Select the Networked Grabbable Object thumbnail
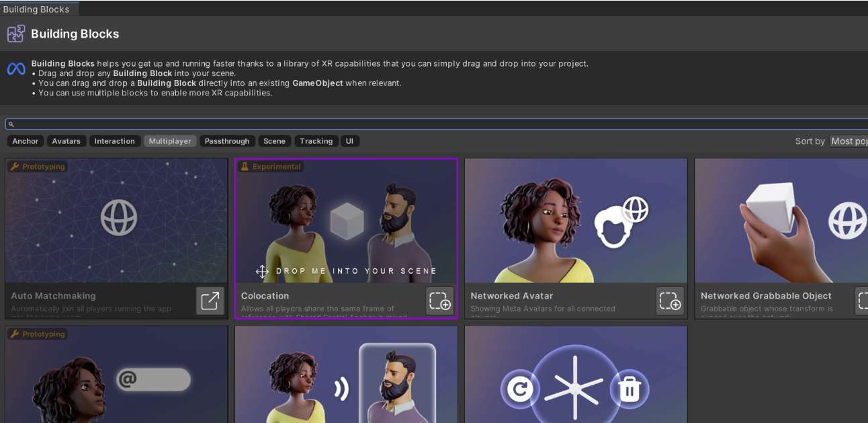Screen dimensions: 868x423 781,221
